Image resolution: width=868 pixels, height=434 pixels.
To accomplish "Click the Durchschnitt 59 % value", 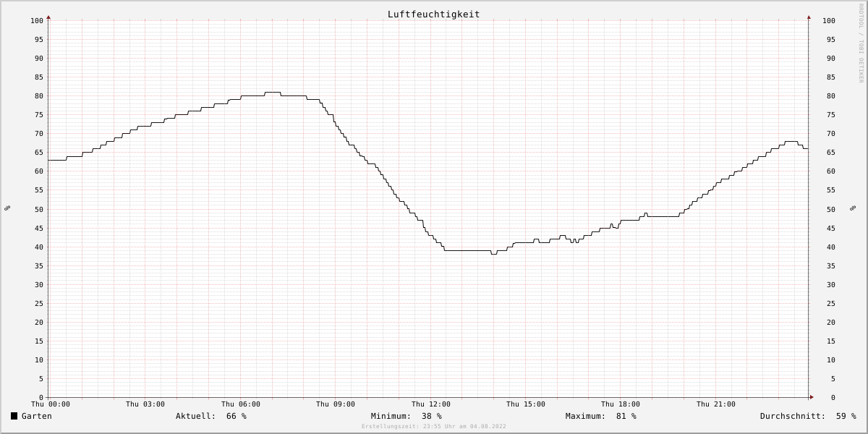I will pyautogui.click(x=846, y=416).
